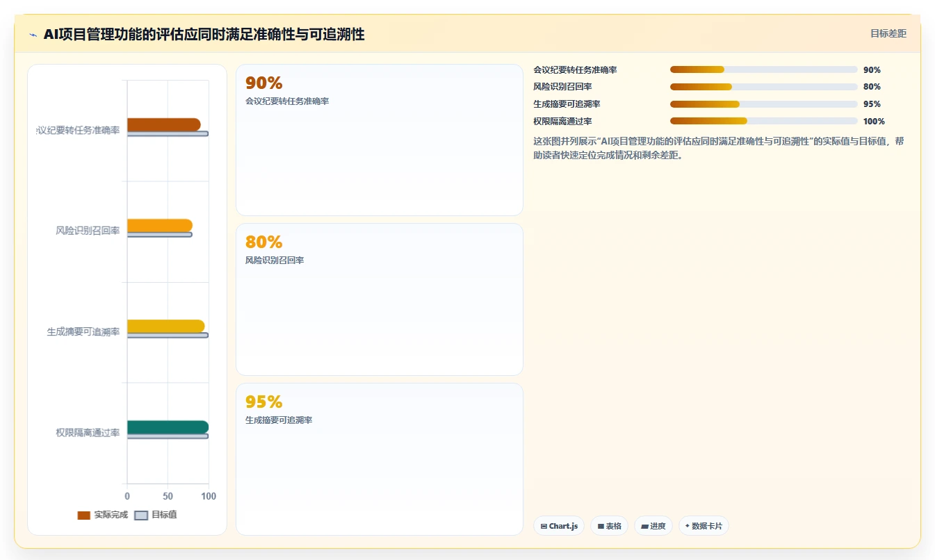
Task: Select the 表格 tag chip
Action: tap(609, 526)
